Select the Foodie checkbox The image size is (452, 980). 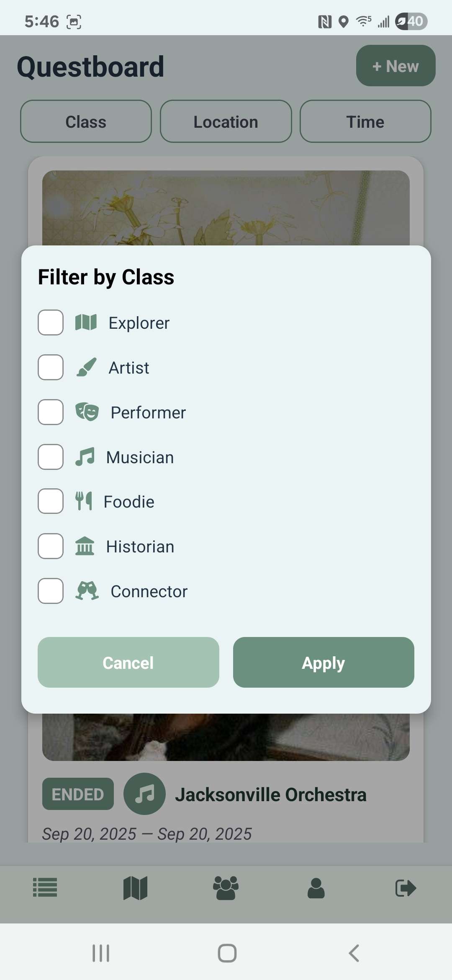[51, 501]
